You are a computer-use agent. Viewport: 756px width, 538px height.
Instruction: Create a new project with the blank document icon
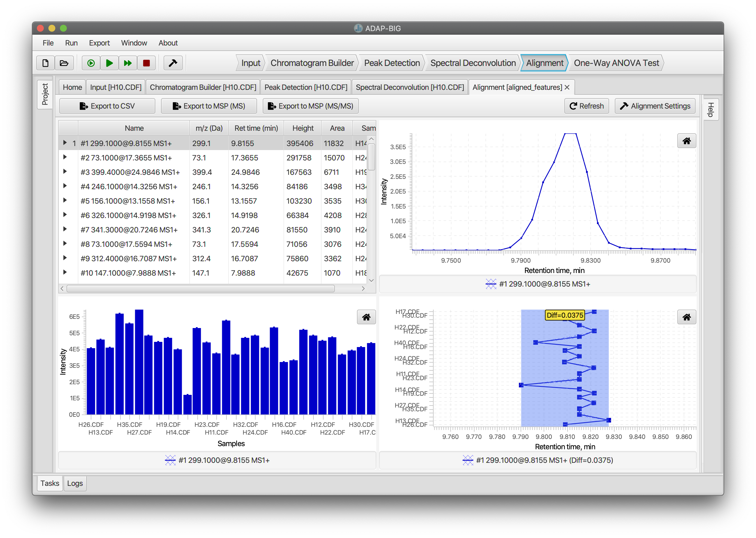pyautogui.click(x=46, y=63)
